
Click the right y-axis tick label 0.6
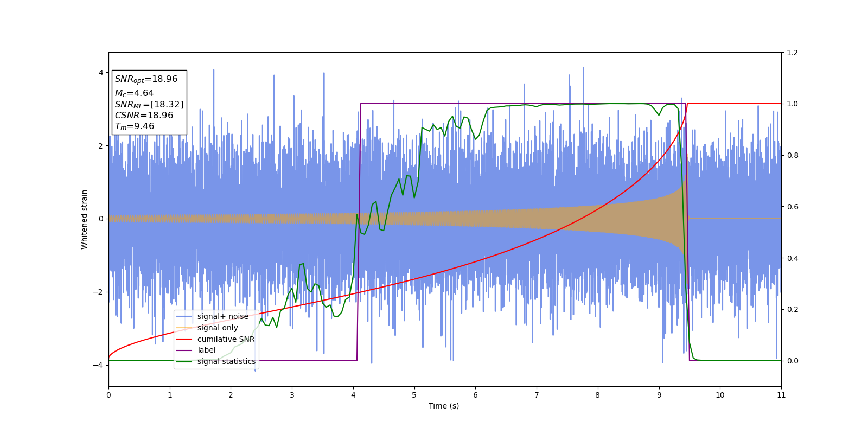pyautogui.click(x=793, y=207)
